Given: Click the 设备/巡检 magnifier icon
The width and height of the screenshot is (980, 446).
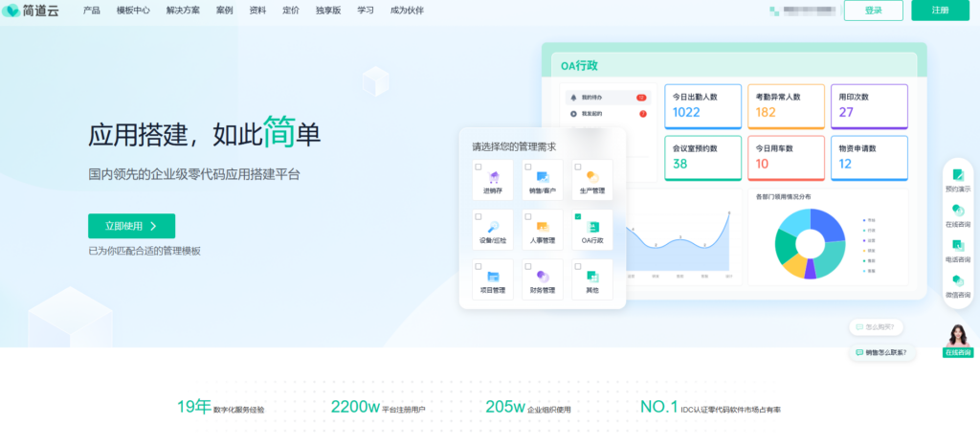Looking at the screenshot, I should (494, 227).
